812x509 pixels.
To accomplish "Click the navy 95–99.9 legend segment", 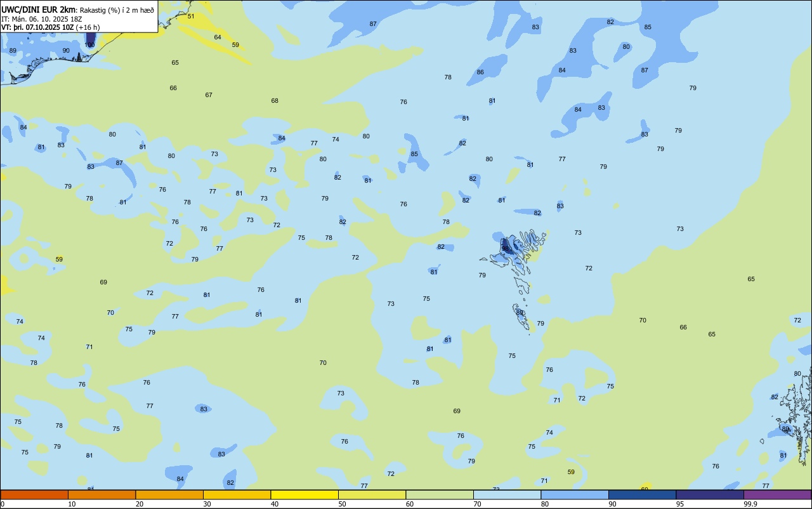I will tap(710, 494).
